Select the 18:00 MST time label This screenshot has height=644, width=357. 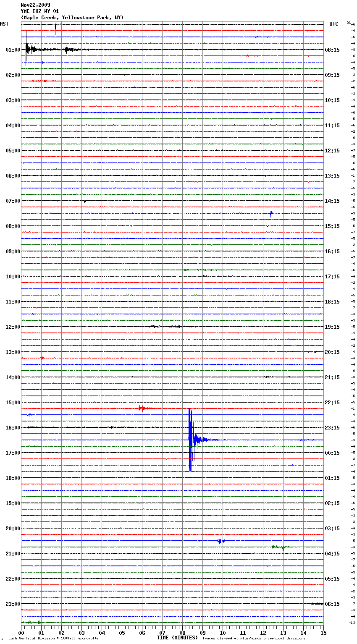point(13,478)
